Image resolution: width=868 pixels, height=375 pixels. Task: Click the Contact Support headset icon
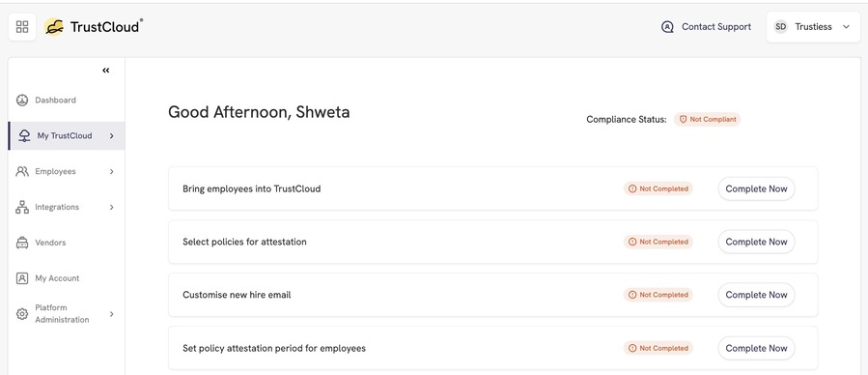667,27
